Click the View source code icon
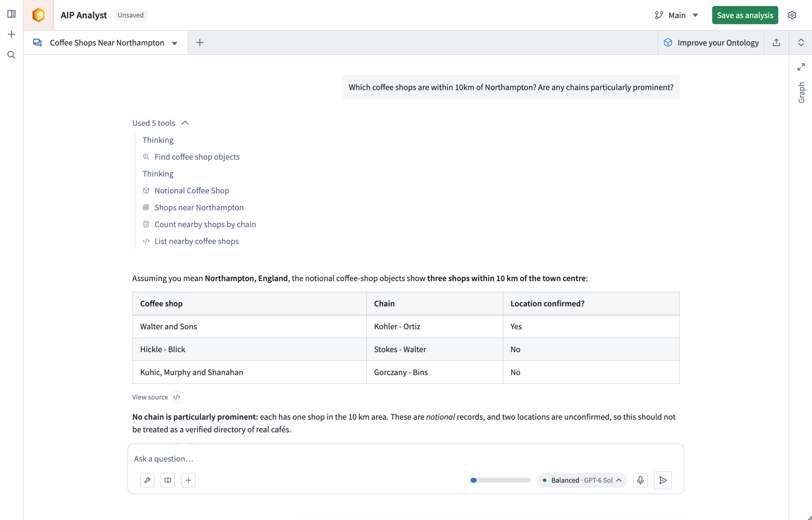 pos(177,397)
